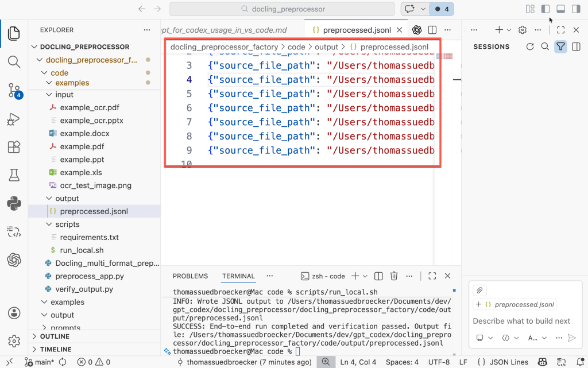The width and height of the screenshot is (588, 368).
Task: Open run_local.sh in the explorer
Action: 82,250
